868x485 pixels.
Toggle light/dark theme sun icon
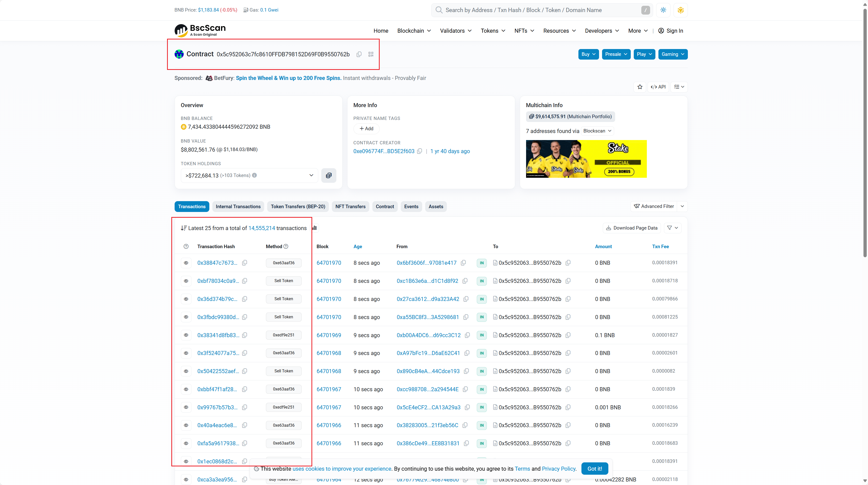663,10
